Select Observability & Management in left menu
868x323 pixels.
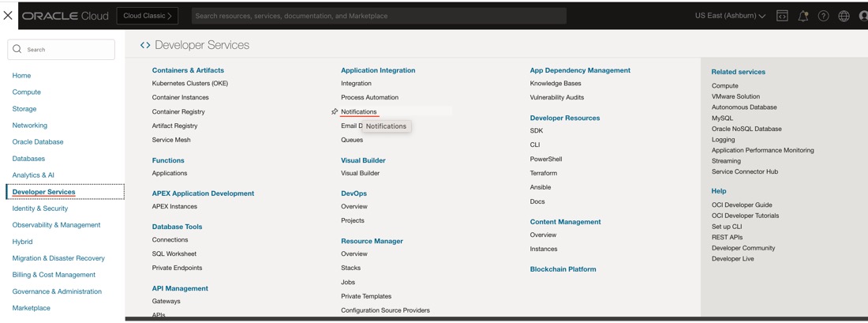click(x=56, y=225)
